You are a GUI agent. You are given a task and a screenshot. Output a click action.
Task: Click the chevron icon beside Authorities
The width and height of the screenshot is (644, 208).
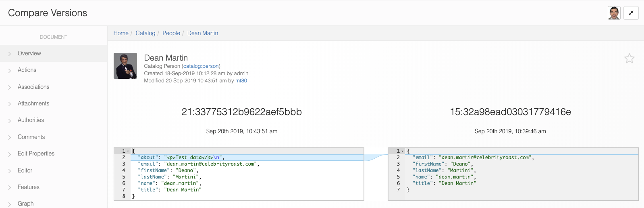click(x=10, y=121)
